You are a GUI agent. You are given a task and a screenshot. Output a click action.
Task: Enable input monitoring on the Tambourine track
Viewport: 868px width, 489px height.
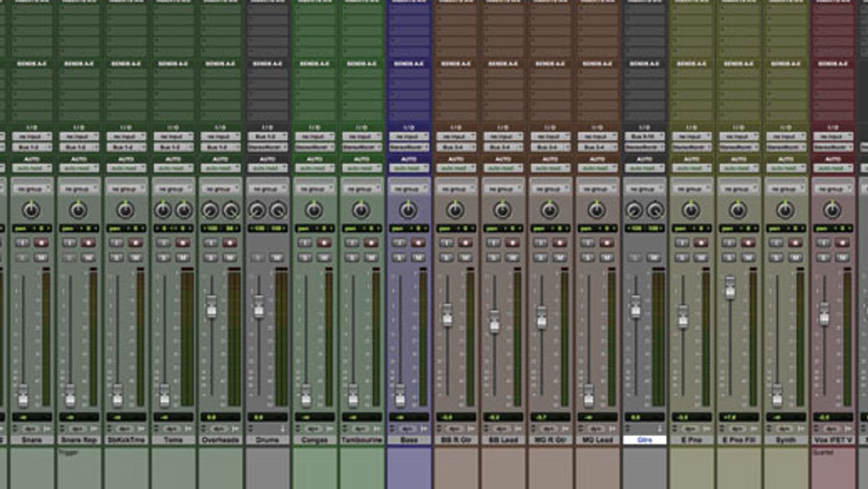tap(352, 242)
